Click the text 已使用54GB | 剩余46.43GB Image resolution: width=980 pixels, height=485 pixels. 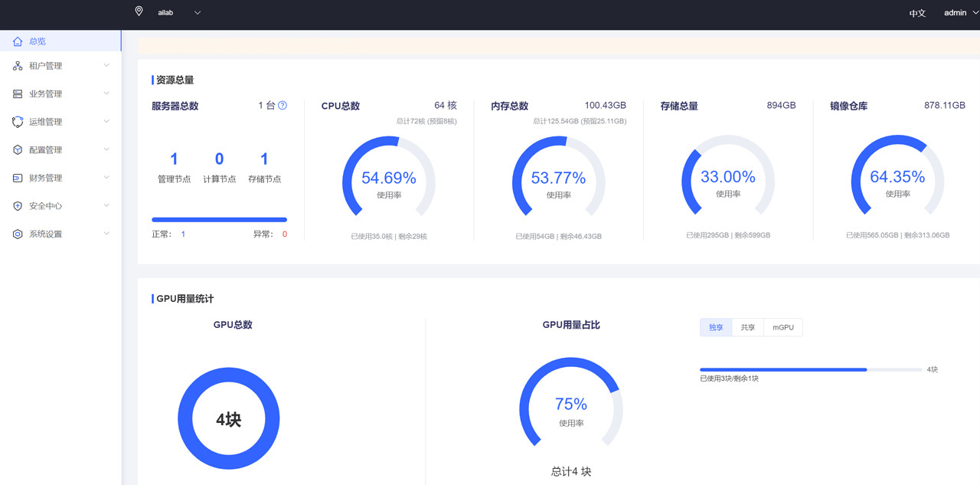point(558,237)
